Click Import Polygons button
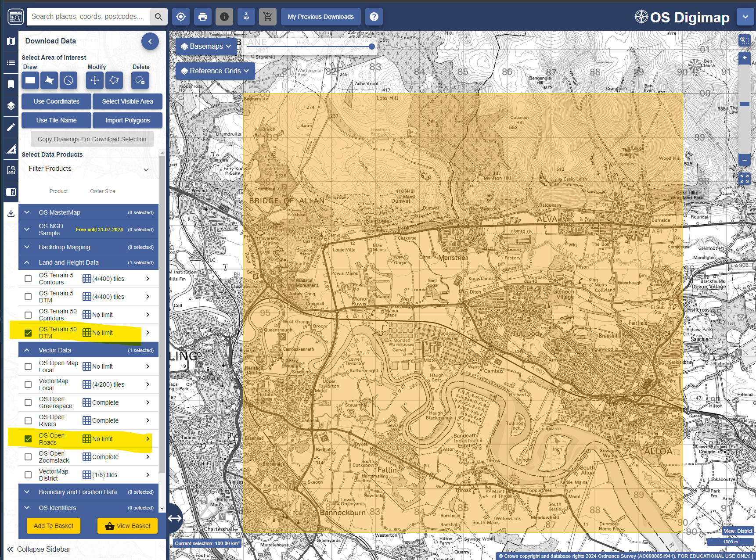Viewport: 756px width, 560px height. click(128, 120)
